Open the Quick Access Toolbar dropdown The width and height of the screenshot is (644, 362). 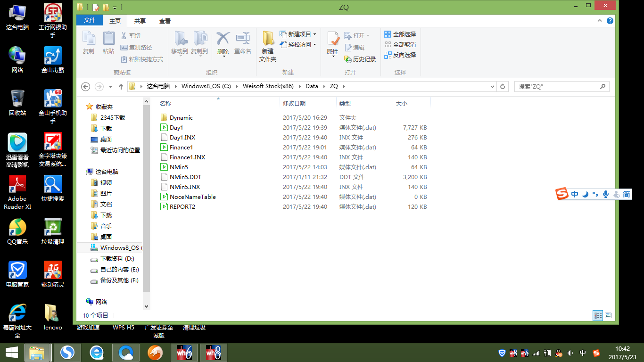[115, 8]
